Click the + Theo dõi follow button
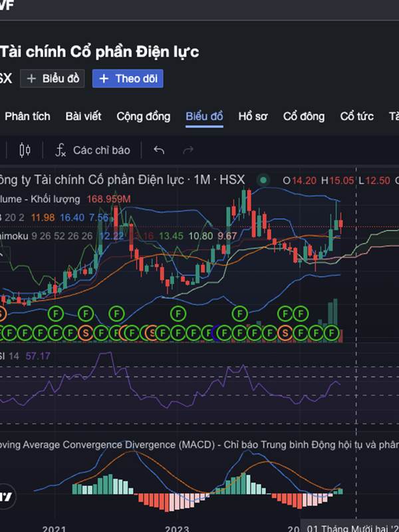Image resolution: width=399 pixels, height=532 pixels. click(128, 78)
